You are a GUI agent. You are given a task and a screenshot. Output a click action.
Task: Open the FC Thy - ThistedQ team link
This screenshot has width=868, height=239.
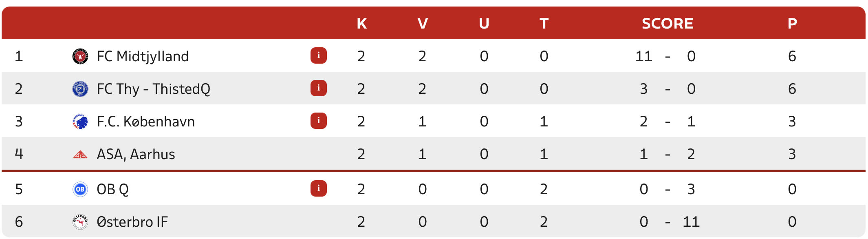[153, 89]
